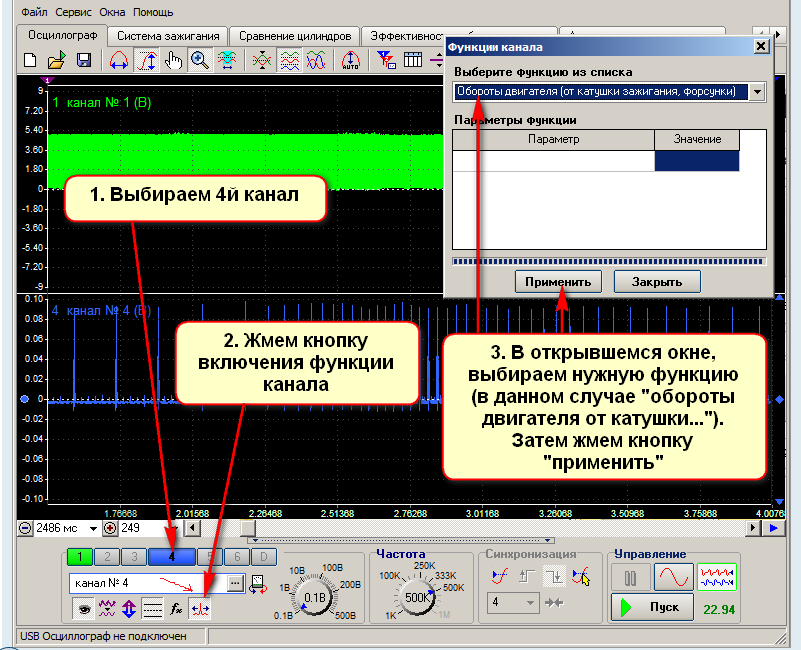Click the AUTO vertical scale icon
The width and height of the screenshot is (801, 650).
point(350,60)
